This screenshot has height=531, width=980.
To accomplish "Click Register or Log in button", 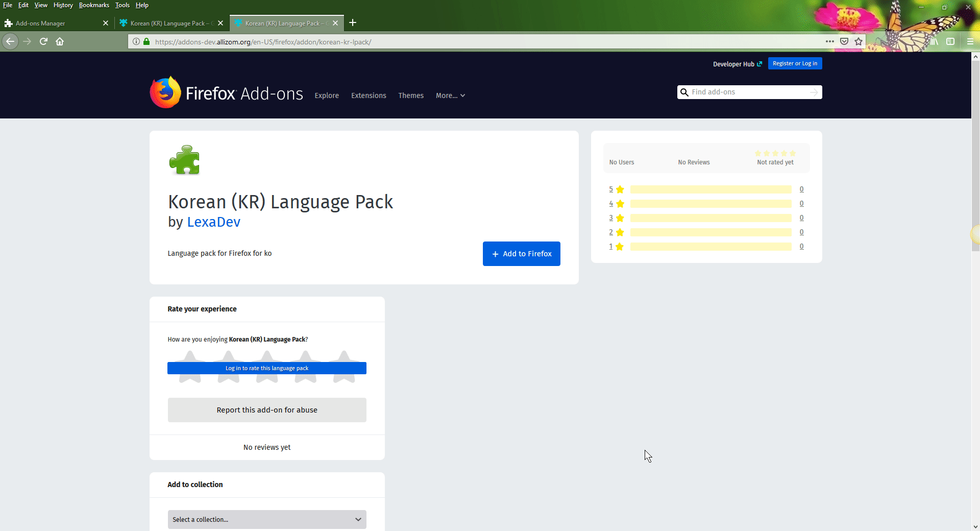I will pos(795,63).
